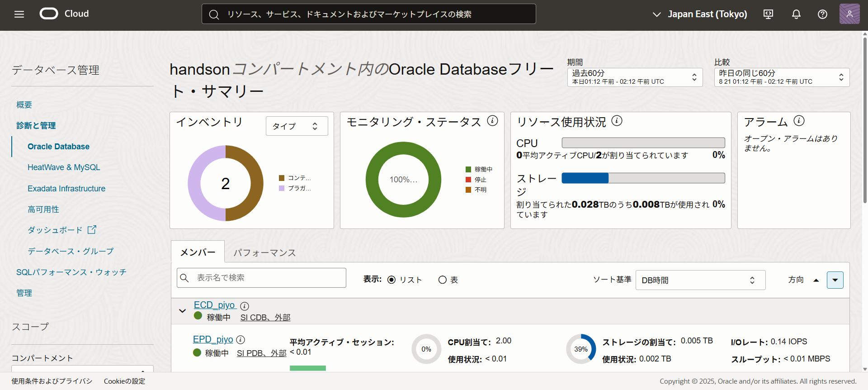Click the 39% storage donut gauge

(581, 349)
